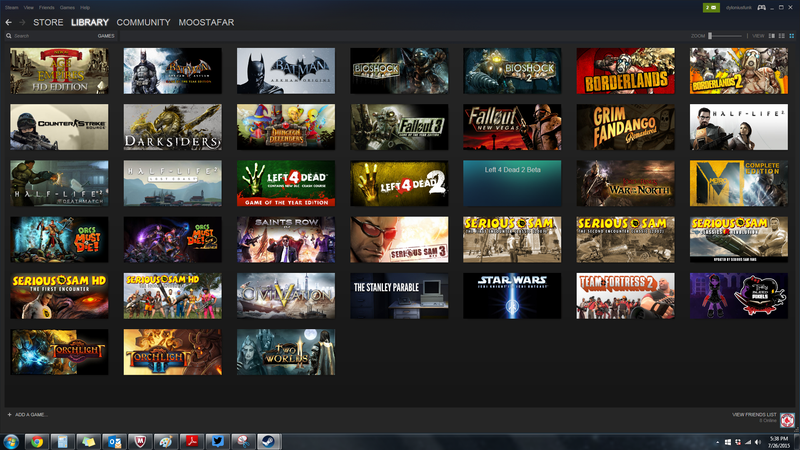This screenshot has height=450, width=800.
Task: Click the search magnifier icon
Action: tap(9, 36)
